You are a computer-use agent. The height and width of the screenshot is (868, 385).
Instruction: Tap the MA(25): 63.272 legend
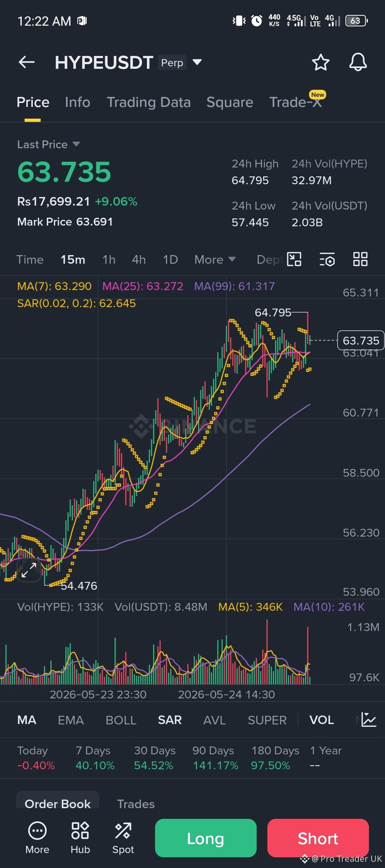[143, 286]
